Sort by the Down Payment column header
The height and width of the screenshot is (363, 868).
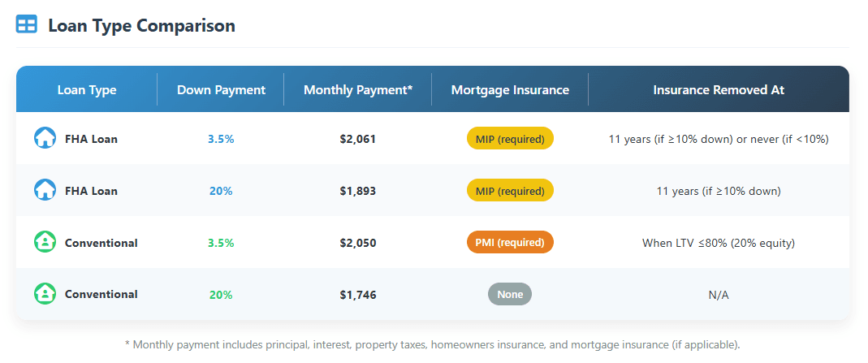coord(221,90)
